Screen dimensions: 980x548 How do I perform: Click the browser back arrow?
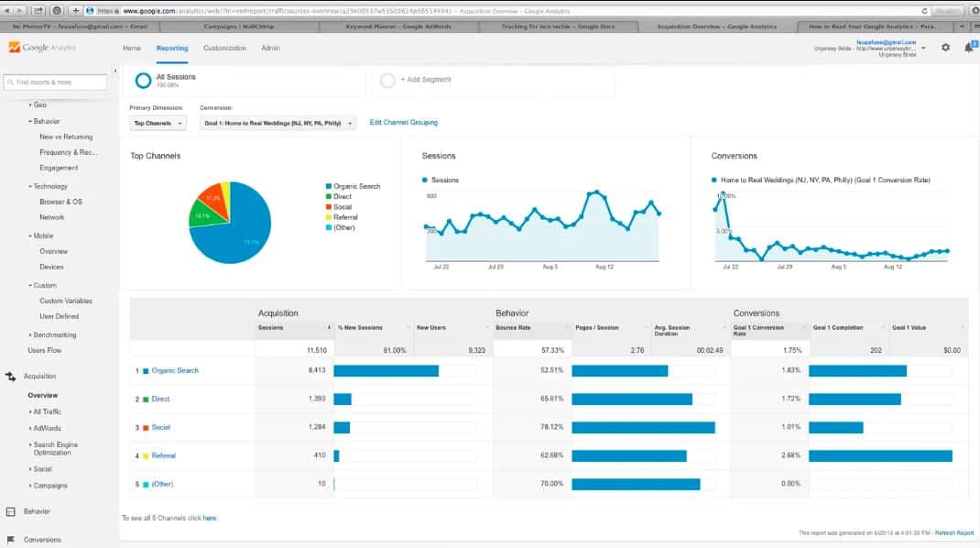(x=7, y=11)
